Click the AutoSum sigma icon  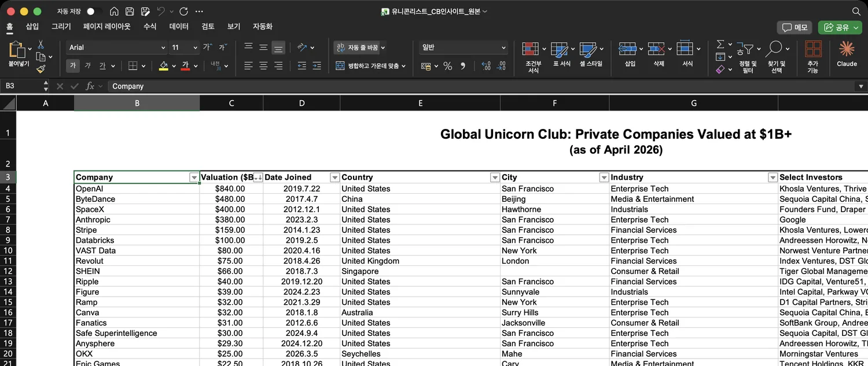(720, 45)
